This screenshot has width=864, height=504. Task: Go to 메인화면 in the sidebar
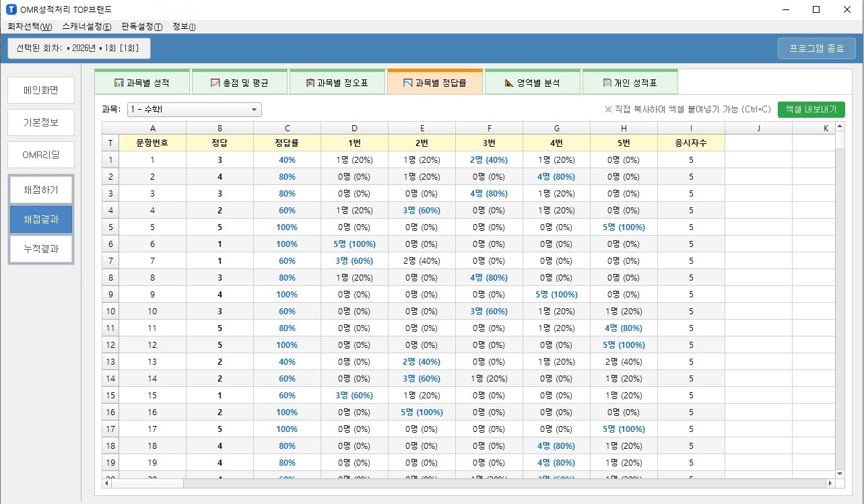click(x=41, y=90)
